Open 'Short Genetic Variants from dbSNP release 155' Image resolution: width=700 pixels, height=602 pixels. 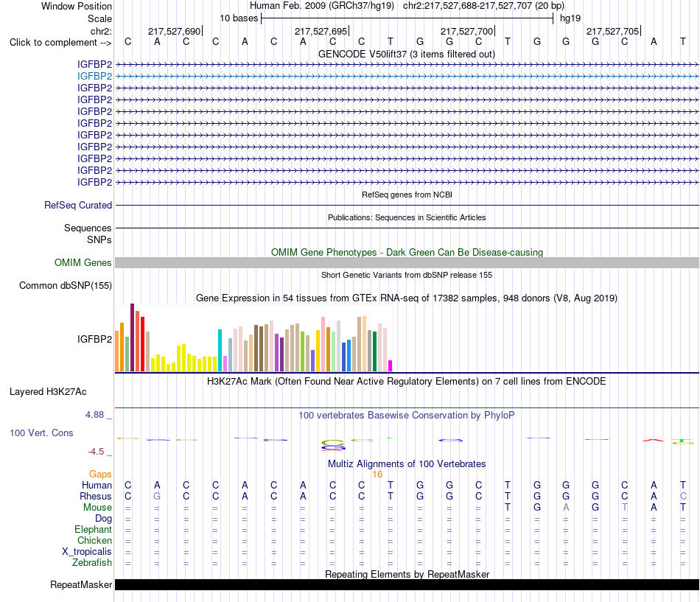407,275
